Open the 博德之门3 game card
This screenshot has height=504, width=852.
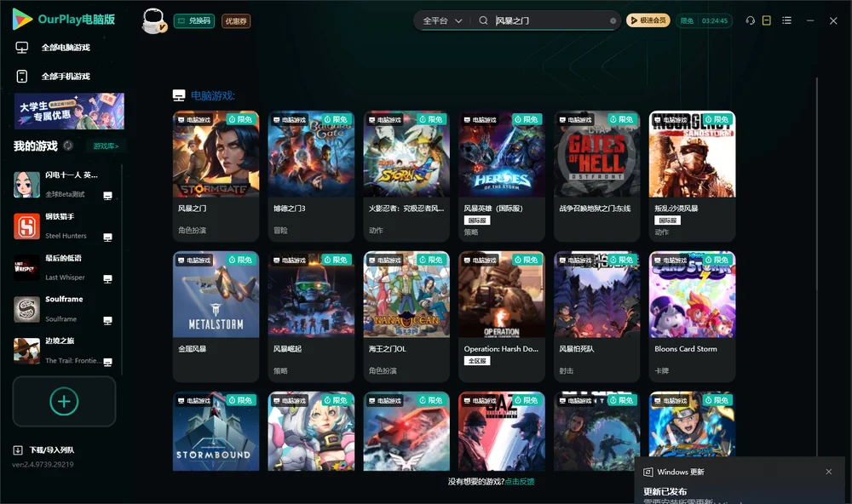[x=311, y=176]
